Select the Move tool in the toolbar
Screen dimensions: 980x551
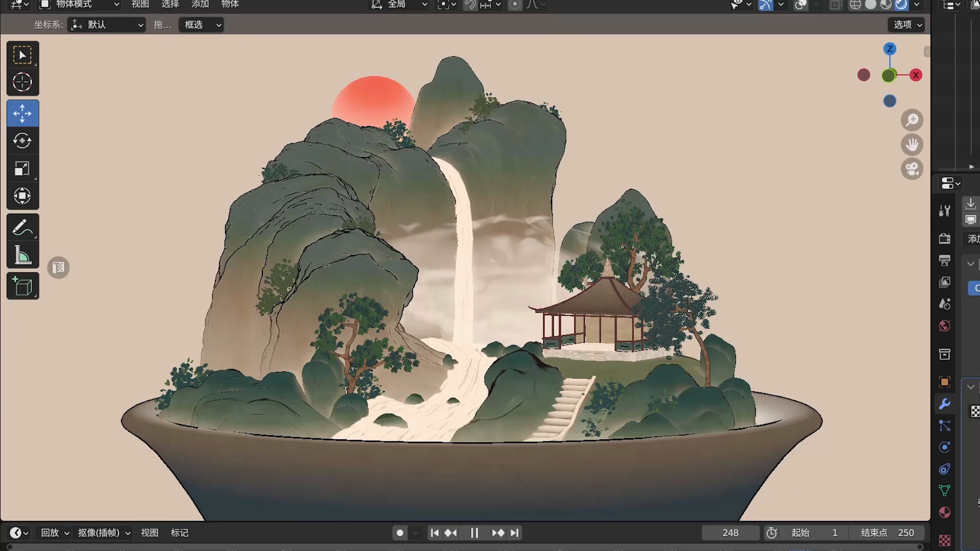click(22, 113)
